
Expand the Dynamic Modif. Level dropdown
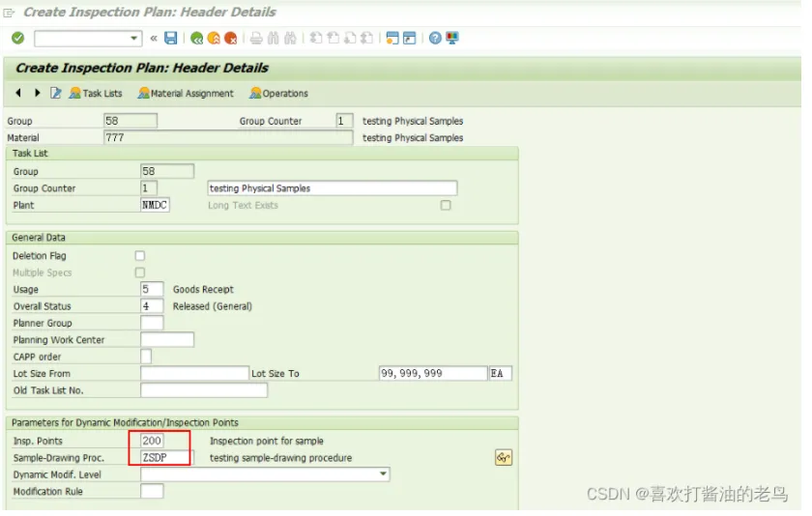tap(383, 474)
